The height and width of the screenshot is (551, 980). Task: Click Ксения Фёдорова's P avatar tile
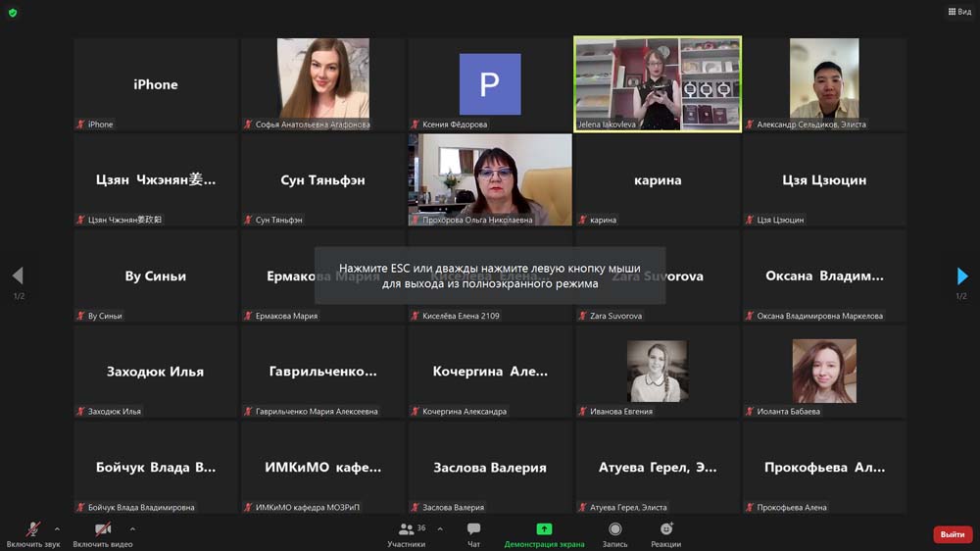click(x=490, y=83)
